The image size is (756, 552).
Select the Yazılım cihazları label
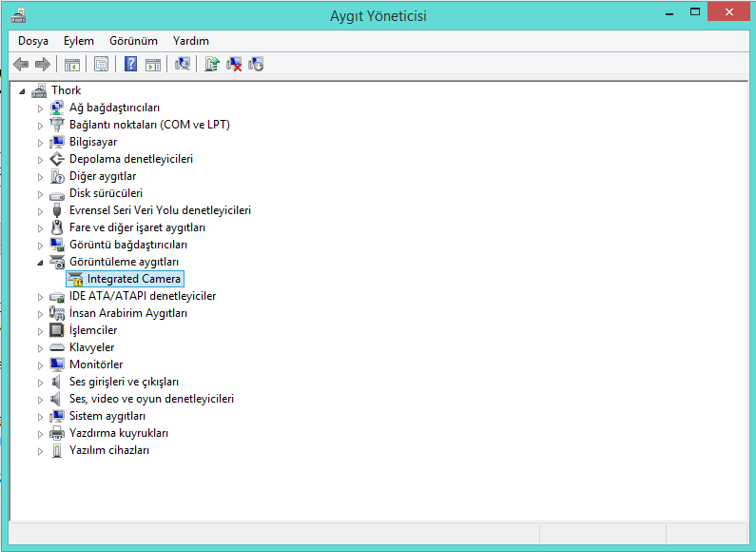pyautogui.click(x=109, y=450)
